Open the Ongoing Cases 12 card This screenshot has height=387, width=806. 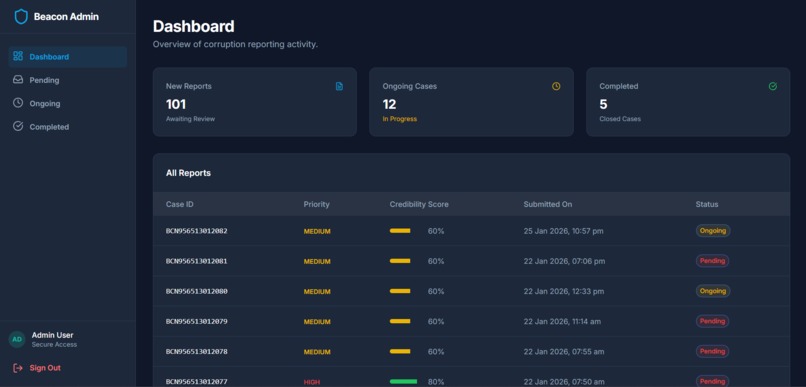[x=471, y=102]
